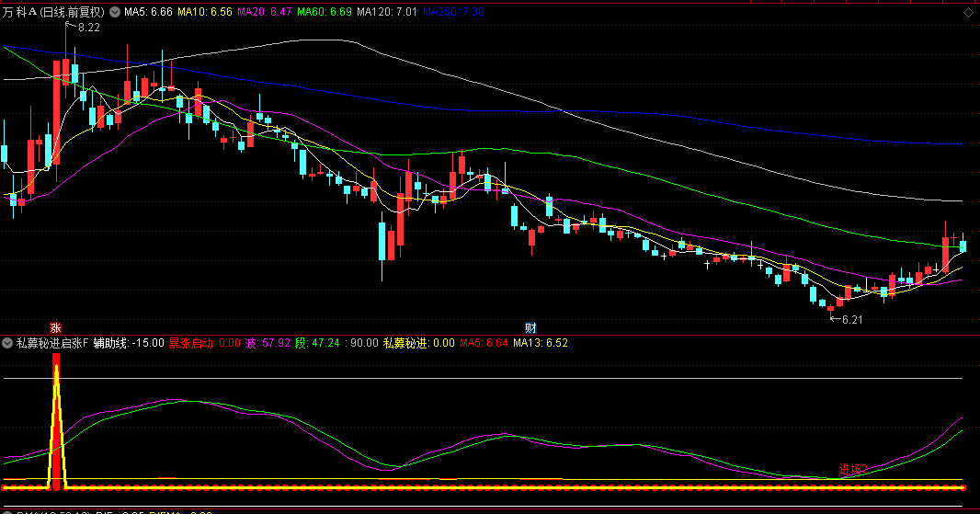Select the magenta MA20: 6.47 label
The image size is (980, 514).
[x=265, y=12]
